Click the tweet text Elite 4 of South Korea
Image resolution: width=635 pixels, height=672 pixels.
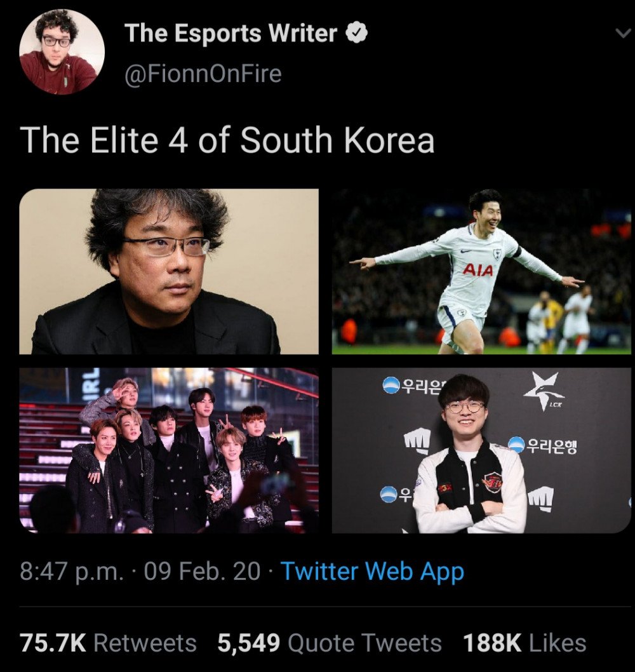coord(263,140)
